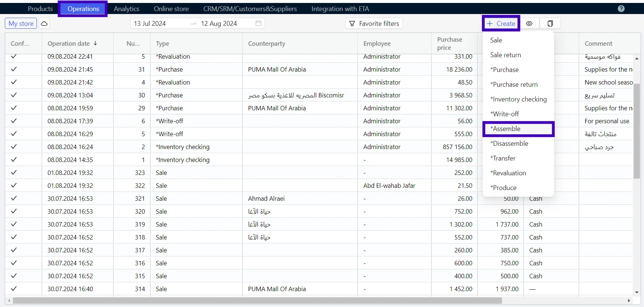This screenshot has width=644, height=307.
Task: Click purchase price 857 156.00
Action: coord(457,147)
